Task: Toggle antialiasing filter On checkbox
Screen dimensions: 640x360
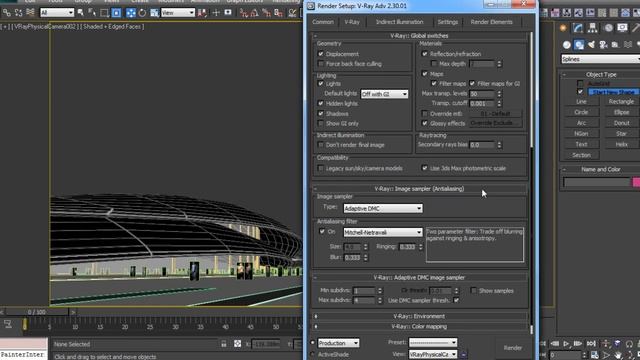Action: click(322, 231)
